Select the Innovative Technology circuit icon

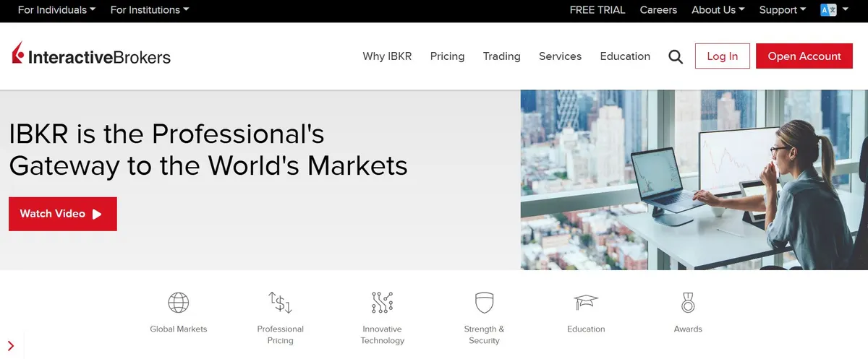[x=382, y=302]
